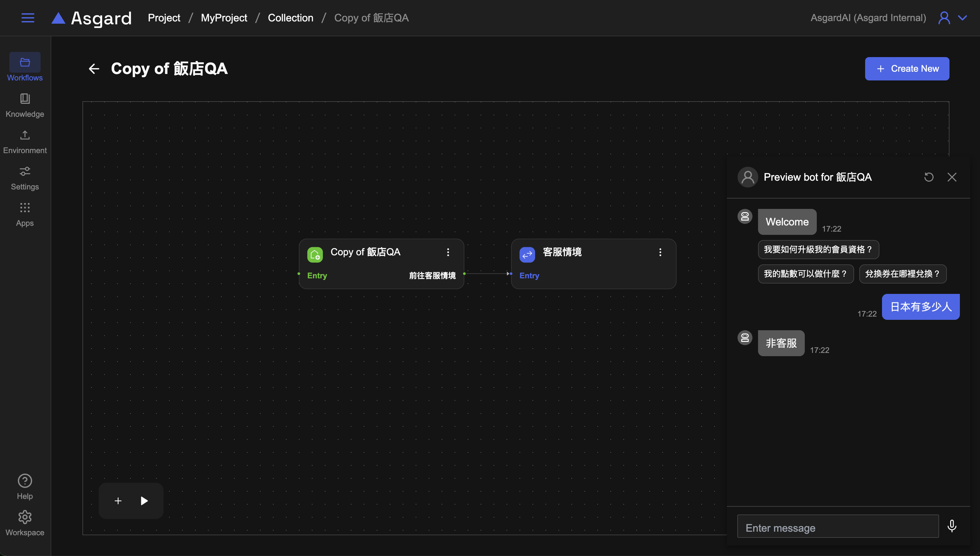Open the Knowledge sidebar section
Image resolution: width=980 pixels, height=556 pixels.
25,105
